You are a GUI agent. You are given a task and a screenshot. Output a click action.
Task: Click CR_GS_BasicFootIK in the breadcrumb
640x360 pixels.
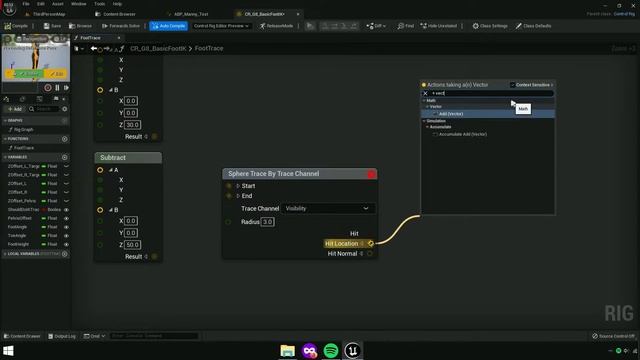(158, 48)
